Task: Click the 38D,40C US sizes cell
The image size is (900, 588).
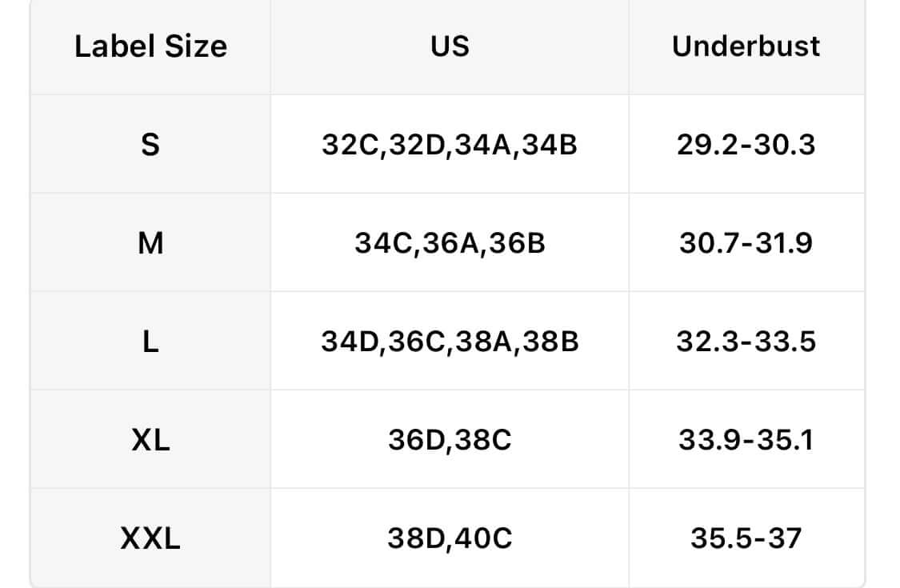Action: (x=450, y=538)
